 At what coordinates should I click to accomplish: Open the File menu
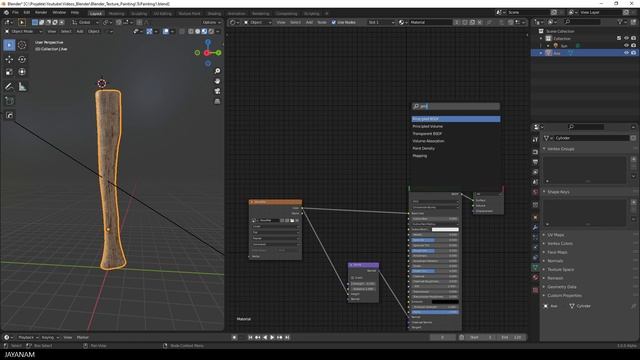click(x=15, y=13)
